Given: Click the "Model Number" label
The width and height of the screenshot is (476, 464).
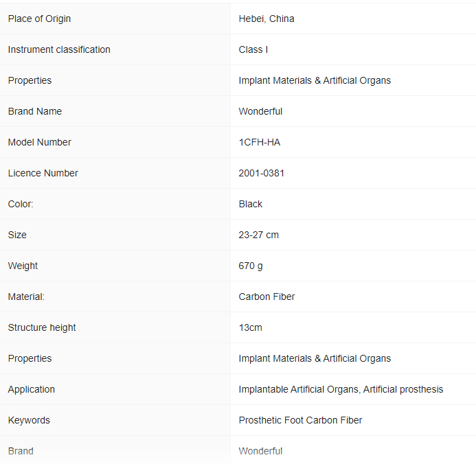Looking at the screenshot, I should (x=40, y=142).
